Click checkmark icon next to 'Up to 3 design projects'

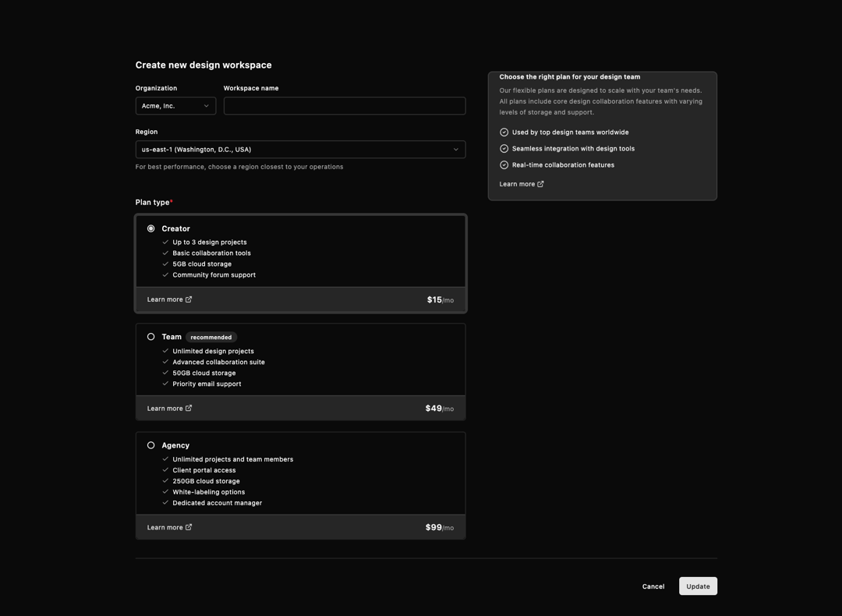pyautogui.click(x=165, y=243)
